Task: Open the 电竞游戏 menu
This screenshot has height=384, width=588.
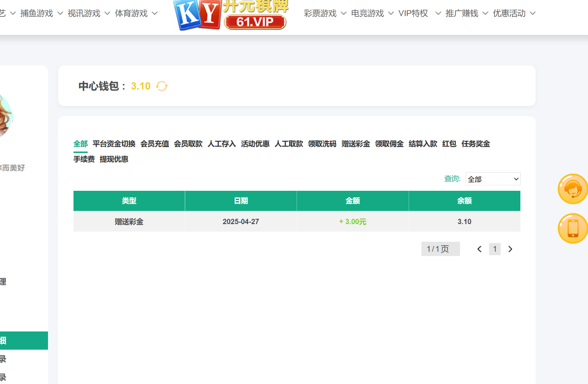Action: coord(372,14)
